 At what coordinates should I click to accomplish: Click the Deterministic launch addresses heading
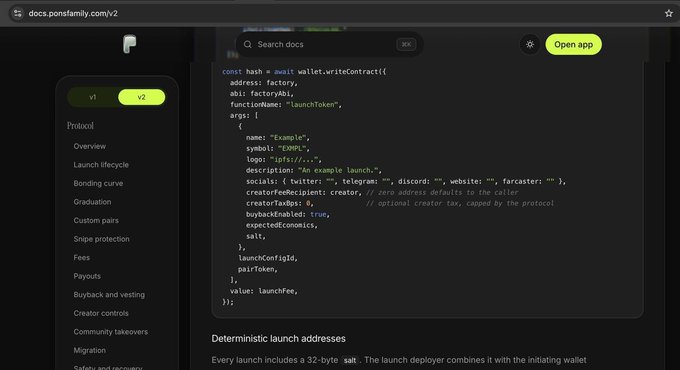pos(278,338)
